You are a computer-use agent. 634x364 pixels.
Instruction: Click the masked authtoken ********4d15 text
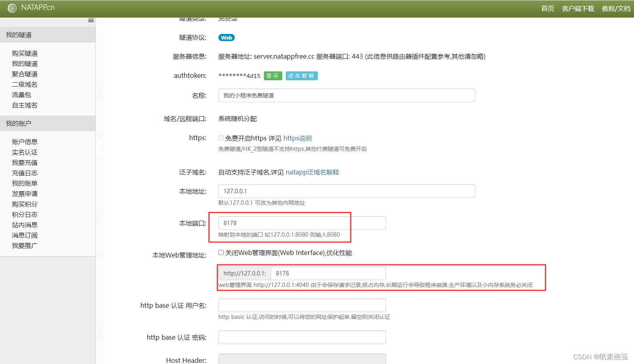pos(240,76)
